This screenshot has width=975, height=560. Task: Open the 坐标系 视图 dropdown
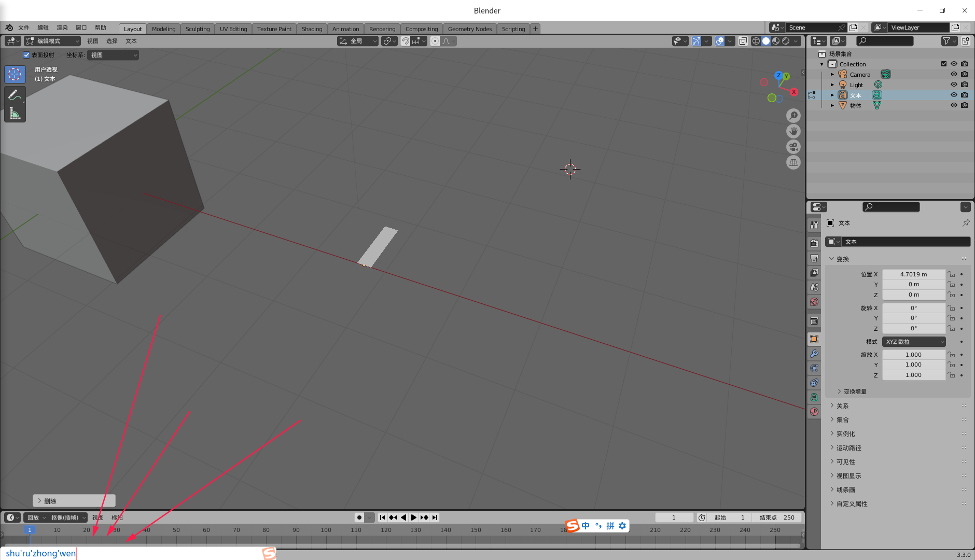[x=113, y=55]
